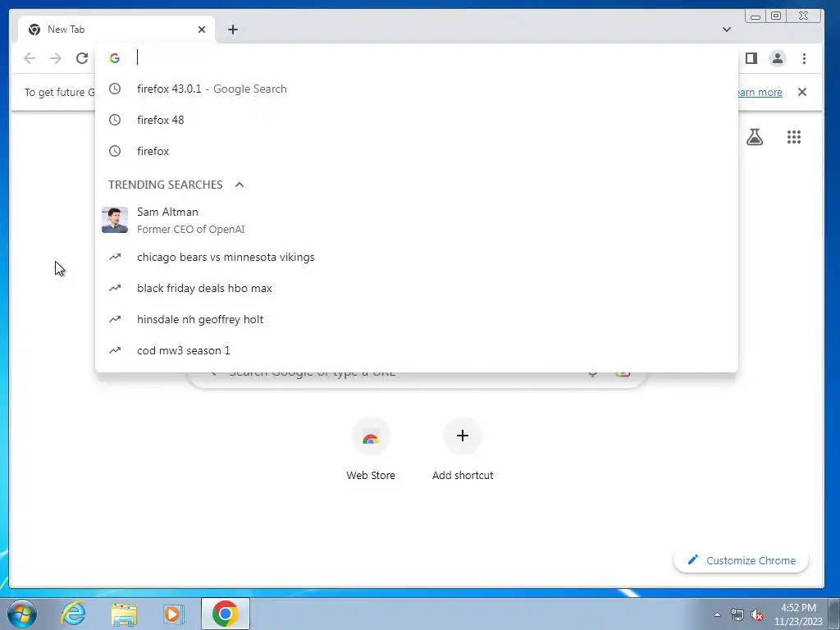
Task: Click the muted volume tray icon
Action: (757, 615)
